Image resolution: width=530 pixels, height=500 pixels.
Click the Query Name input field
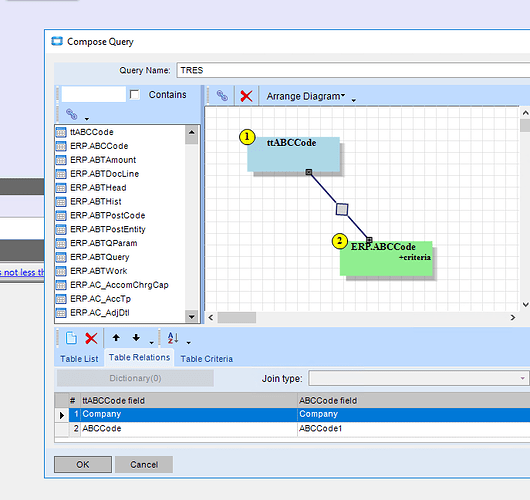[x=353, y=70]
